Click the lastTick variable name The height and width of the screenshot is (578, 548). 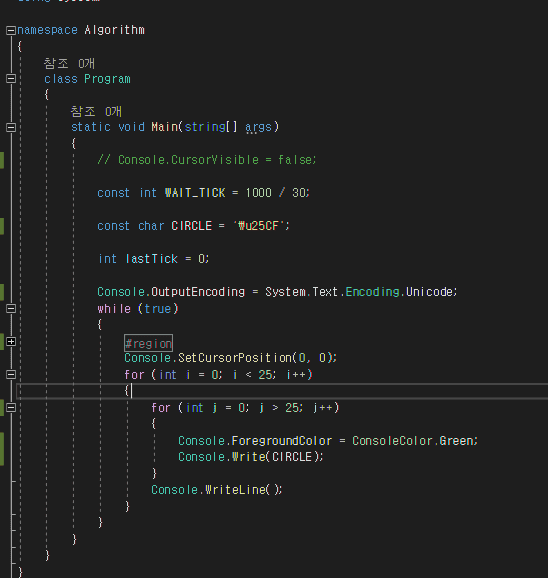point(151,259)
